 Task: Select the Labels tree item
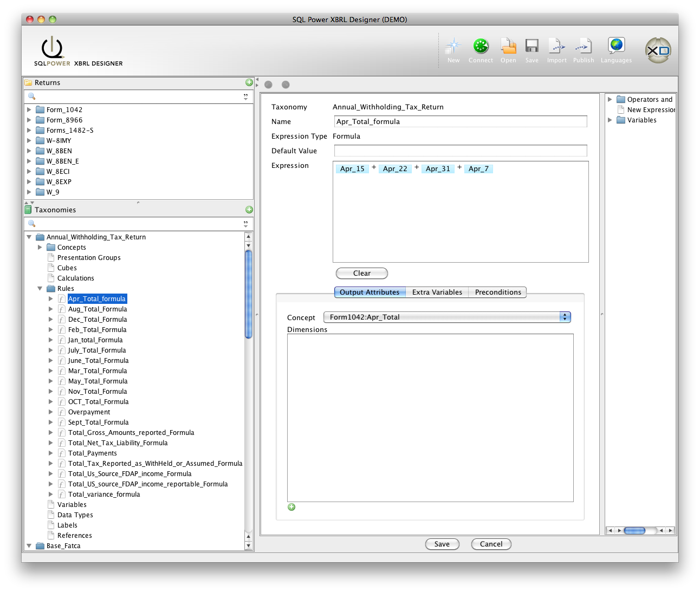(x=67, y=525)
